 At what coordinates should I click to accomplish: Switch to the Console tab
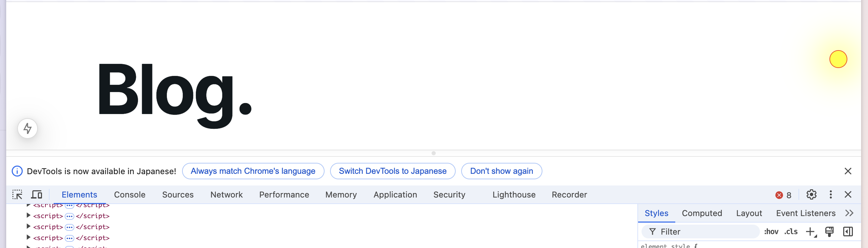pos(130,195)
